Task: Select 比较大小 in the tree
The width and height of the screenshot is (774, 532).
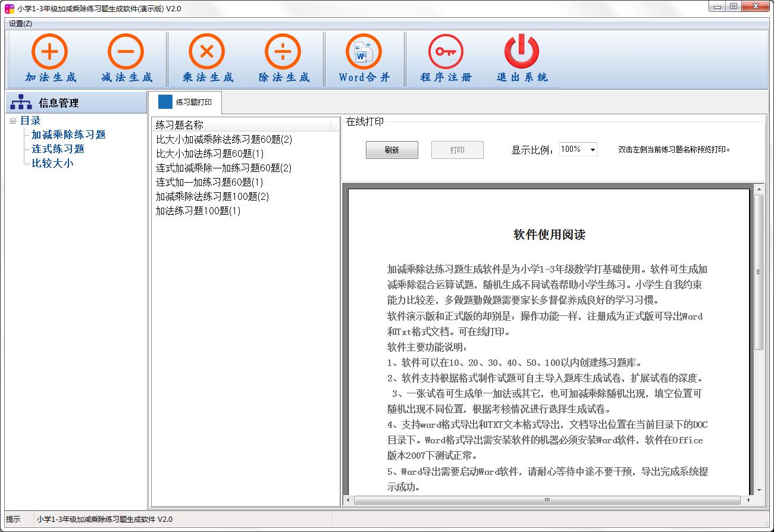Action: tap(52, 164)
